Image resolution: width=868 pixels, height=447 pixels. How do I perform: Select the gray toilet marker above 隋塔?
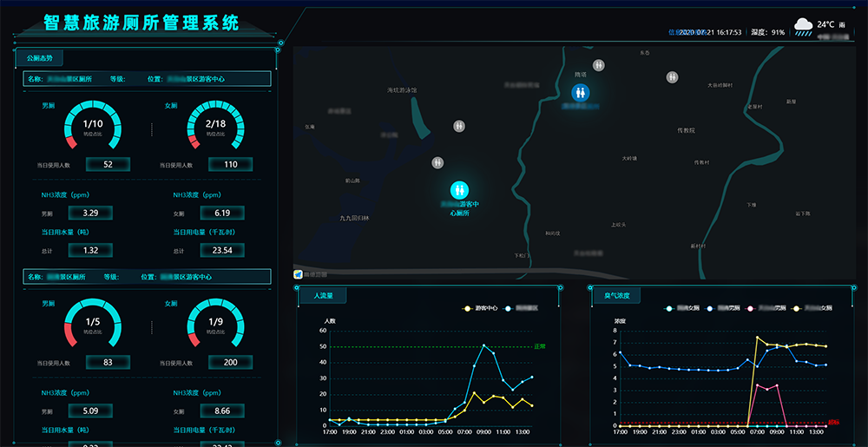coord(598,65)
